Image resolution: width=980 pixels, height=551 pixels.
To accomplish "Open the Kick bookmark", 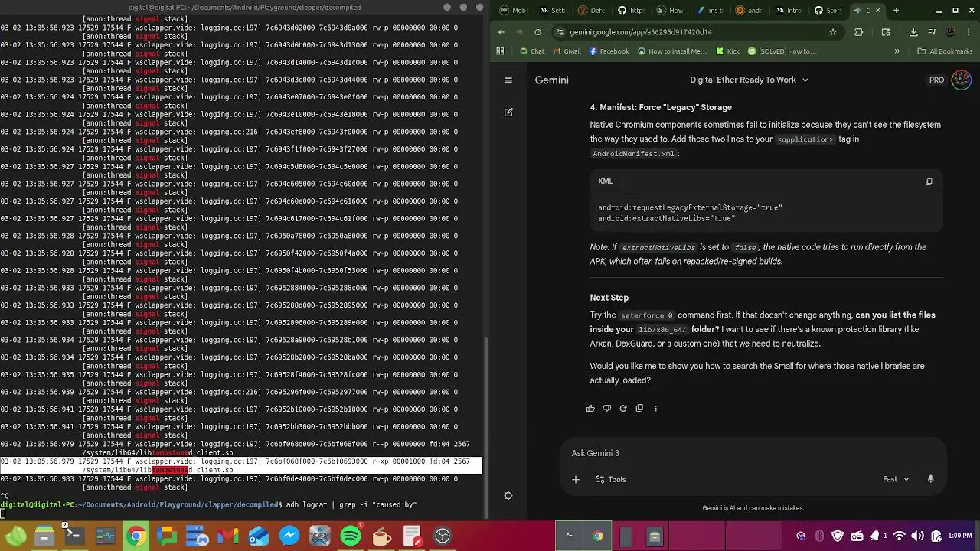I will [x=727, y=51].
